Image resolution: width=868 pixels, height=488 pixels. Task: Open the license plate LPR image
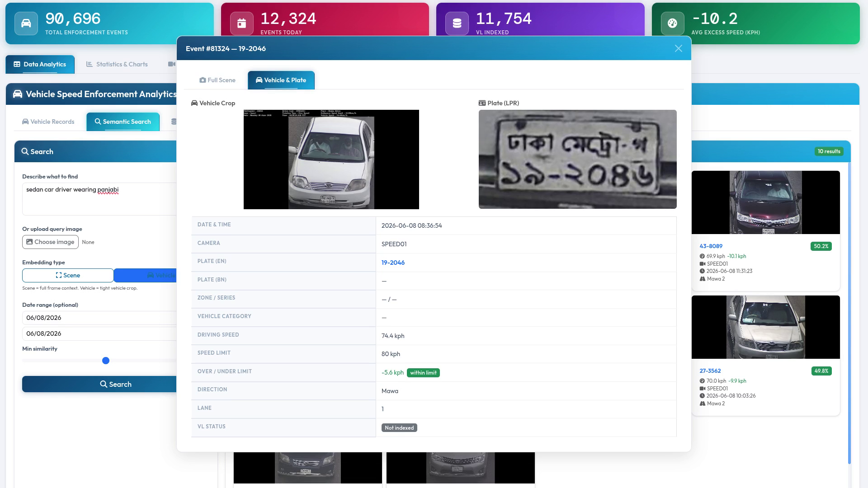[x=578, y=159]
